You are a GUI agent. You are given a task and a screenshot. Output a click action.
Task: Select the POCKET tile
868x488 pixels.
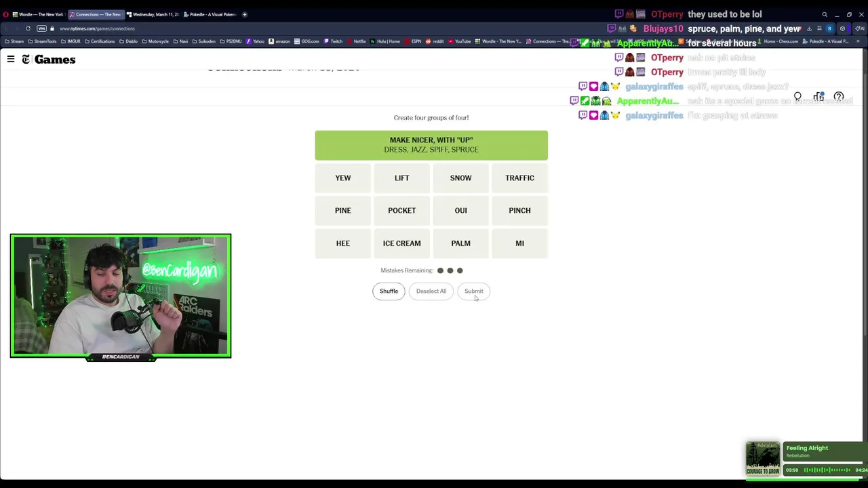[401, 210]
